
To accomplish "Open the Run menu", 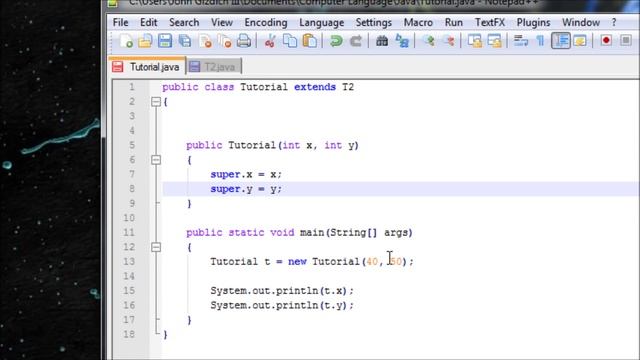I will [454, 22].
